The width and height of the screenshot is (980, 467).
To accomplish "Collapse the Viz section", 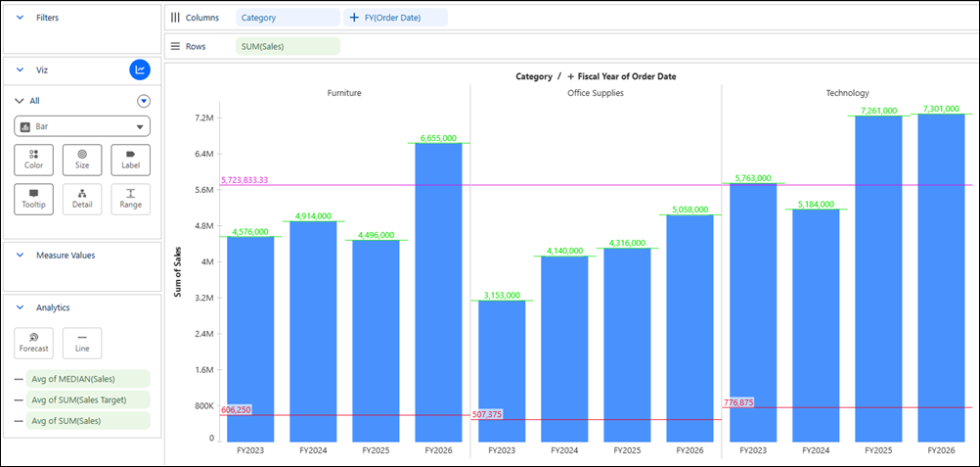I will tap(20, 70).
